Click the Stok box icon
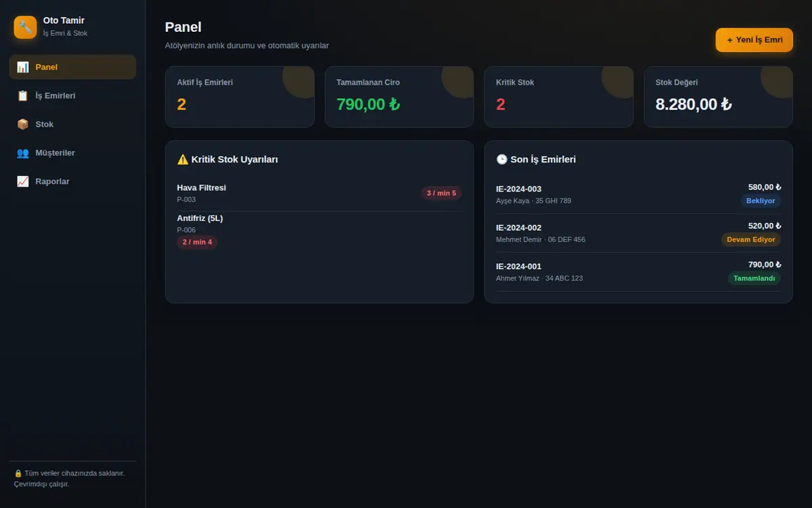Screen dimensions: 812x508 (x=23, y=124)
